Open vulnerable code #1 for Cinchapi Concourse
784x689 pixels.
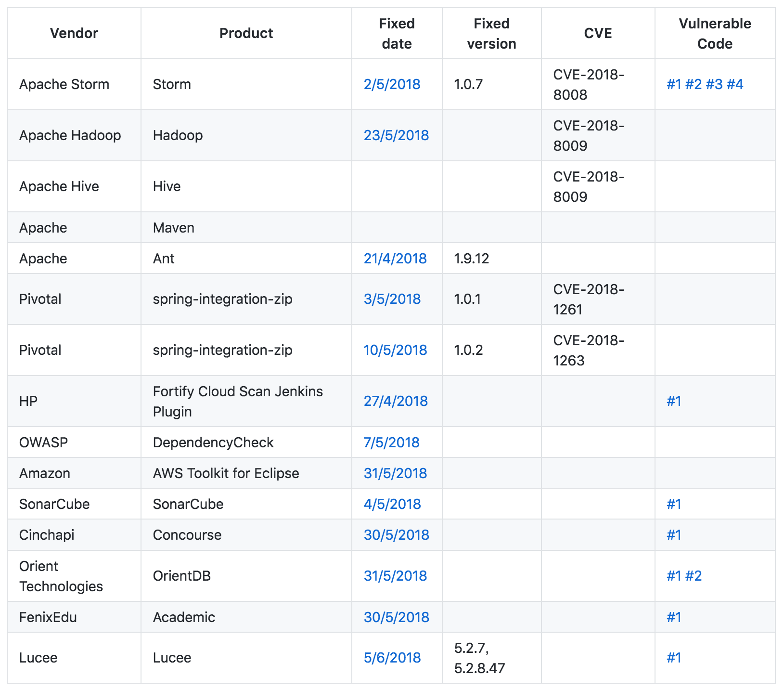click(674, 534)
